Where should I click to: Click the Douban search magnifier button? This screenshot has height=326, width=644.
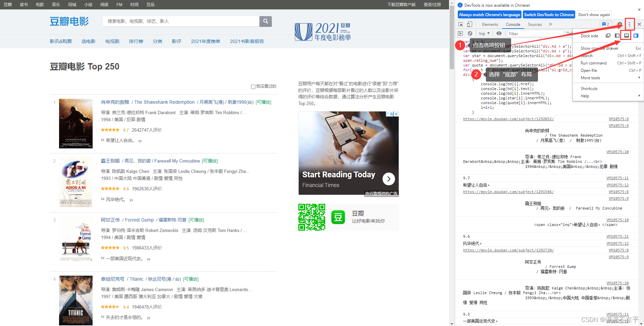pyautogui.click(x=265, y=21)
